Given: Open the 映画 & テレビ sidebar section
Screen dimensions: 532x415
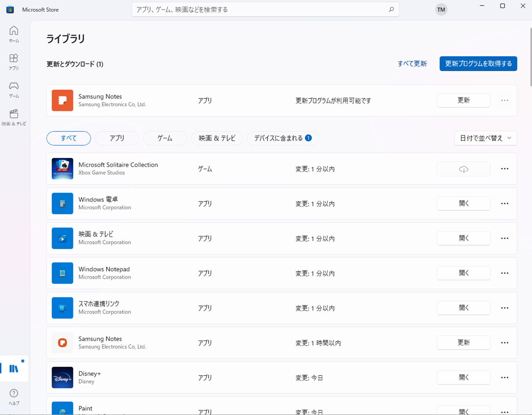Looking at the screenshot, I should (x=14, y=117).
